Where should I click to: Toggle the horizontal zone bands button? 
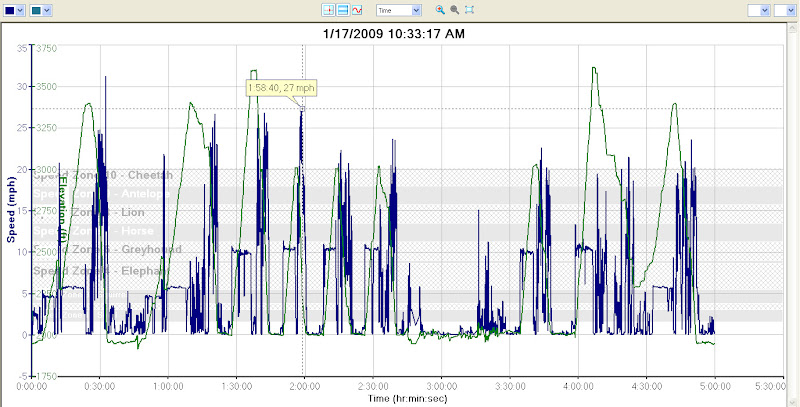342,10
